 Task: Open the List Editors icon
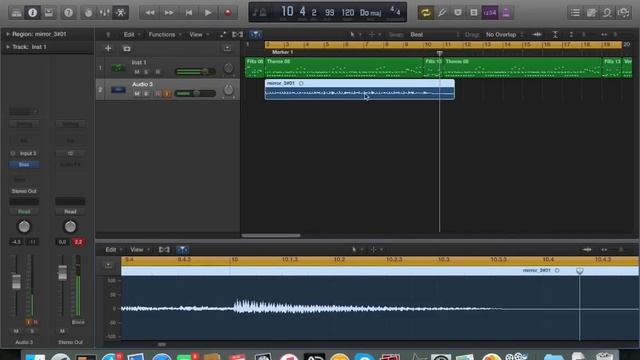click(575, 13)
